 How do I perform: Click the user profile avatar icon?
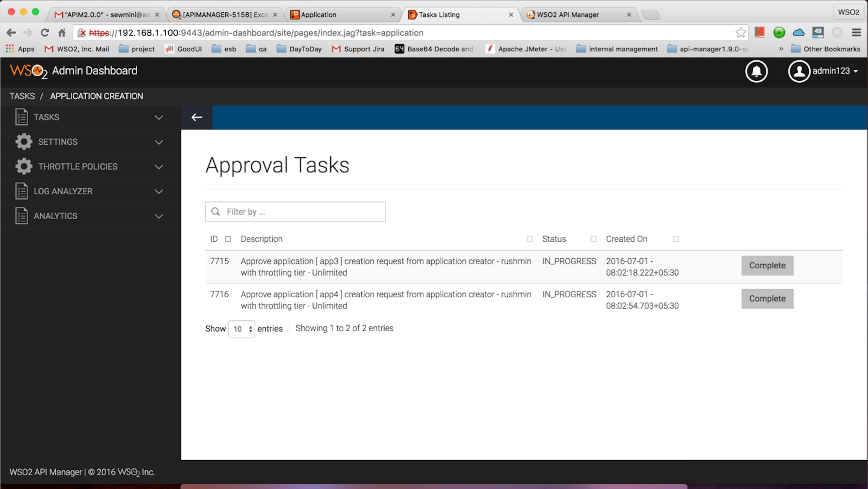coord(799,71)
